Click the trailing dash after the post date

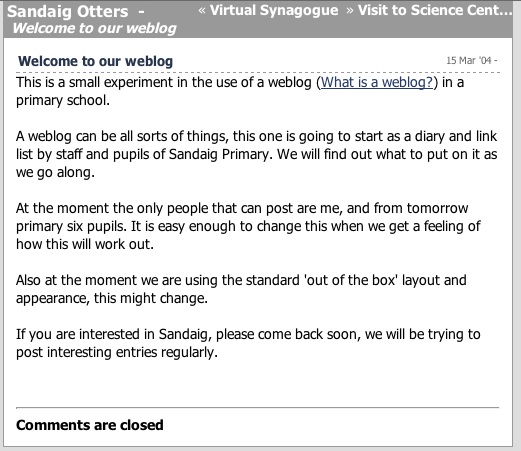(496, 61)
